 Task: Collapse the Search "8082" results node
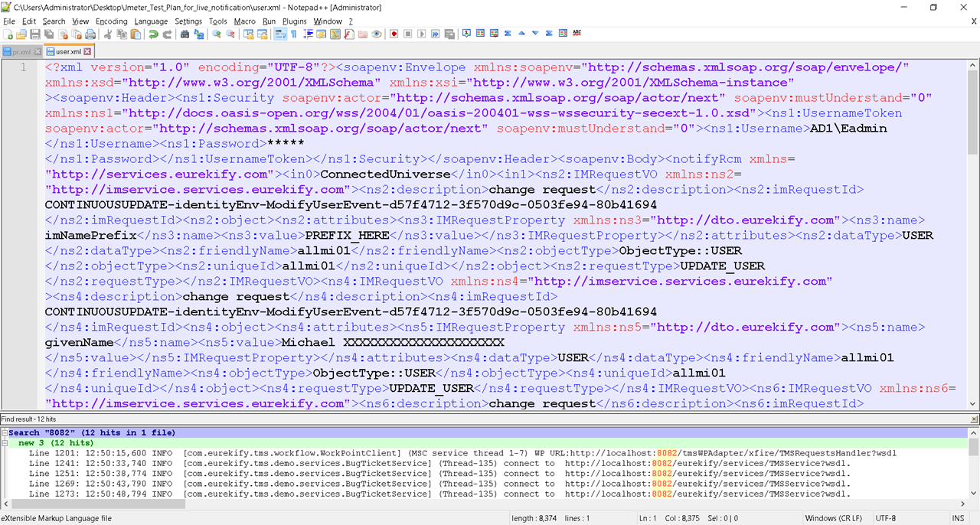(4, 433)
